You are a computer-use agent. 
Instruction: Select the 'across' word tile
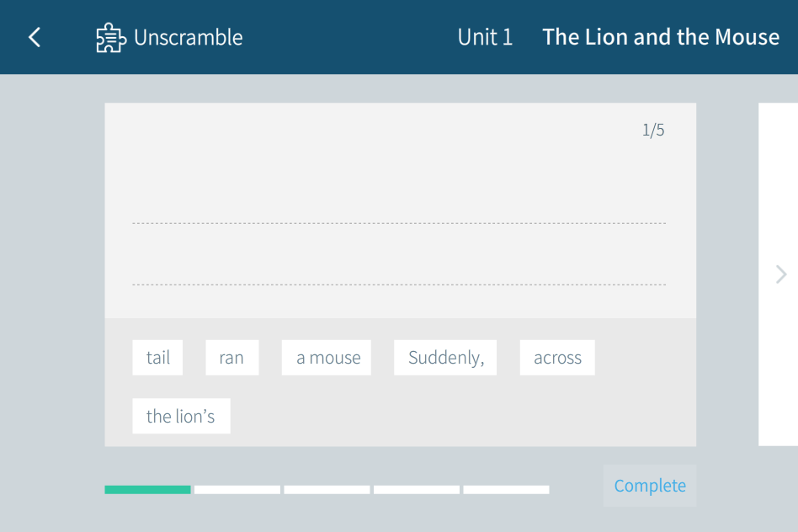click(x=557, y=358)
